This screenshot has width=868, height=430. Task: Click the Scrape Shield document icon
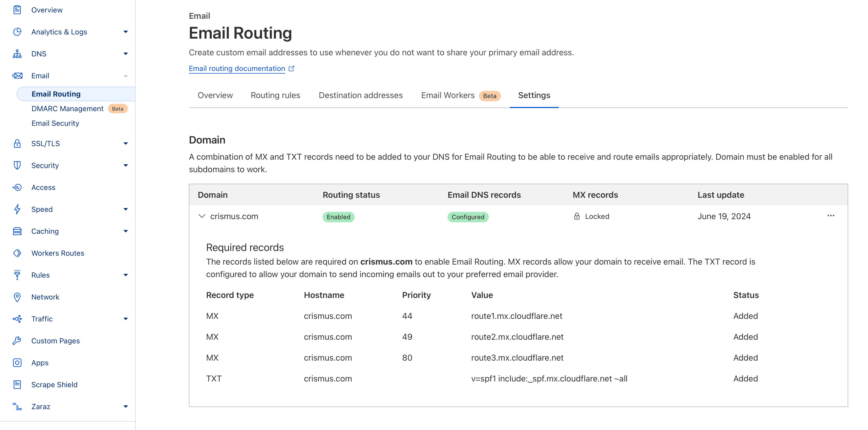click(x=17, y=385)
